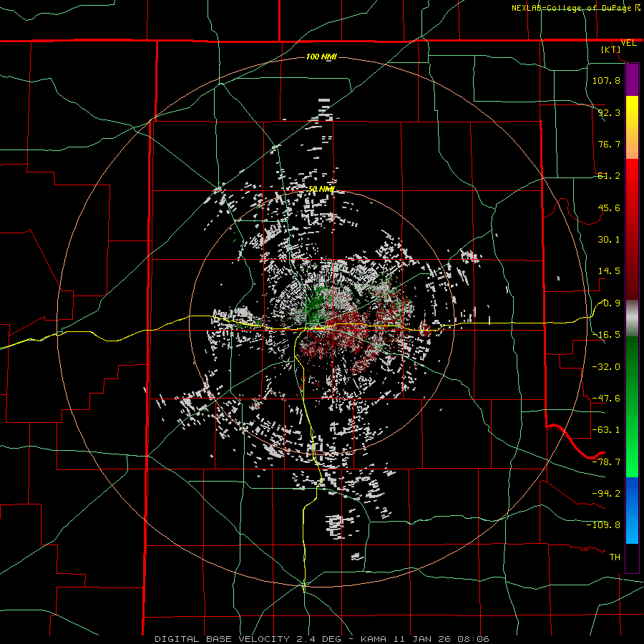Viewport: 644px width, 644px height.
Task: Click the VEL legend title
Action: [x=628, y=43]
